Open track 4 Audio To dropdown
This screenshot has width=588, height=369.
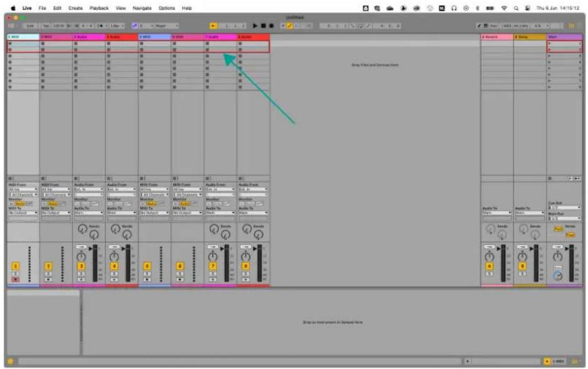coord(121,213)
